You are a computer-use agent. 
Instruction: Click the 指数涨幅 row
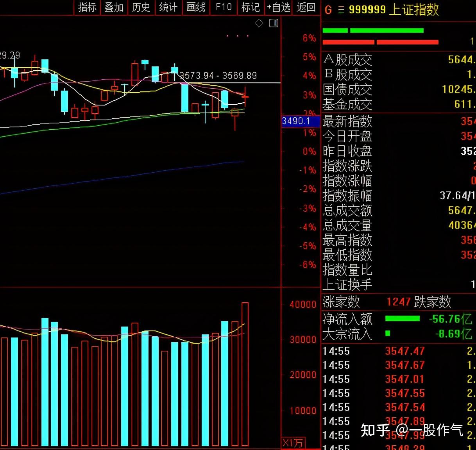[x=399, y=181]
